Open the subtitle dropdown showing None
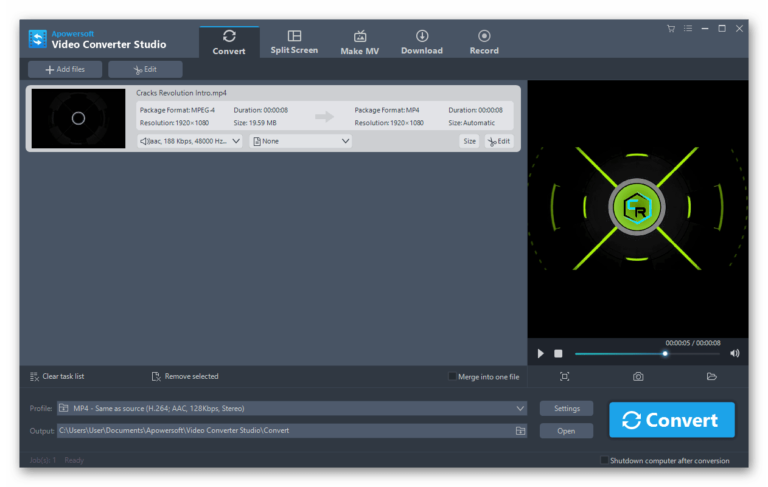This screenshot has height=487, width=768. tap(300, 141)
